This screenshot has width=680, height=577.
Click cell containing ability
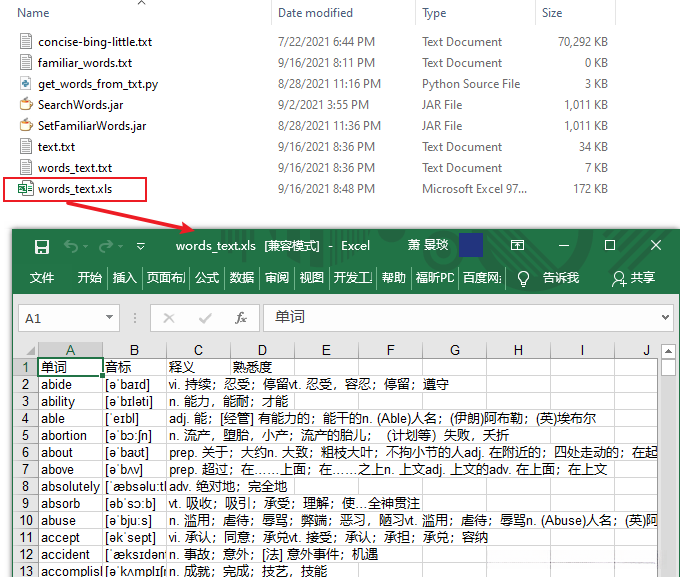[x=70, y=401]
